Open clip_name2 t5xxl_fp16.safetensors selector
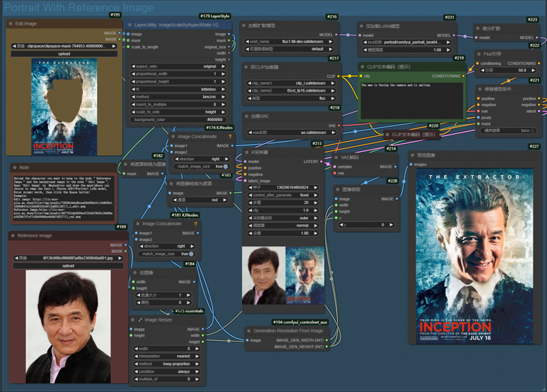The height and width of the screenshot is (392, 547). tap(291, 91)
